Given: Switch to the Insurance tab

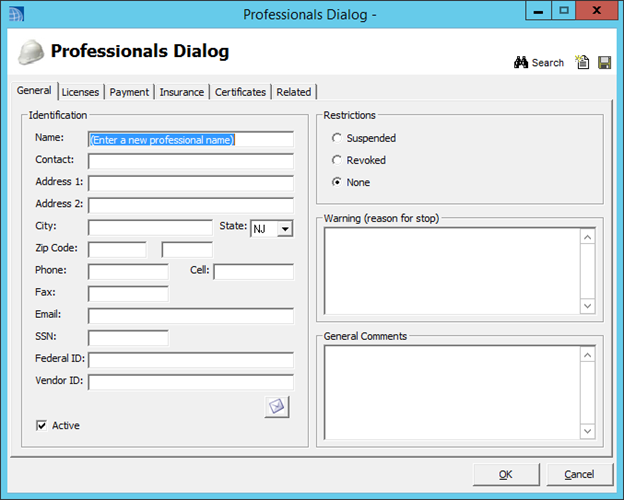Looking at the screenshot, I should (x=182, y=92).
